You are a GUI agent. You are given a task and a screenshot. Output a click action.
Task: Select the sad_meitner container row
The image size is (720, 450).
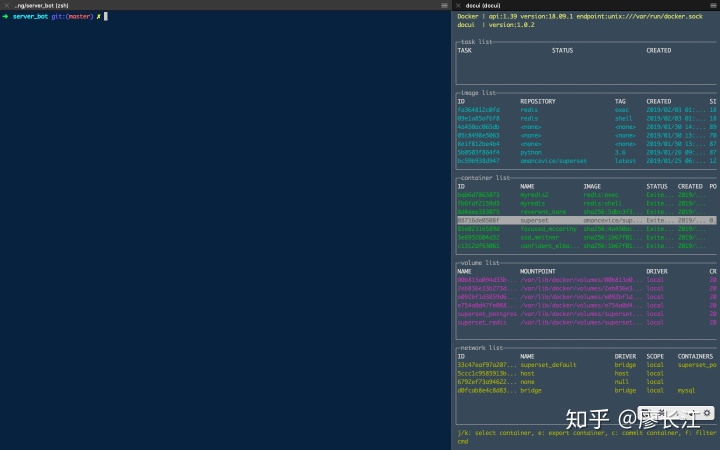586,237
